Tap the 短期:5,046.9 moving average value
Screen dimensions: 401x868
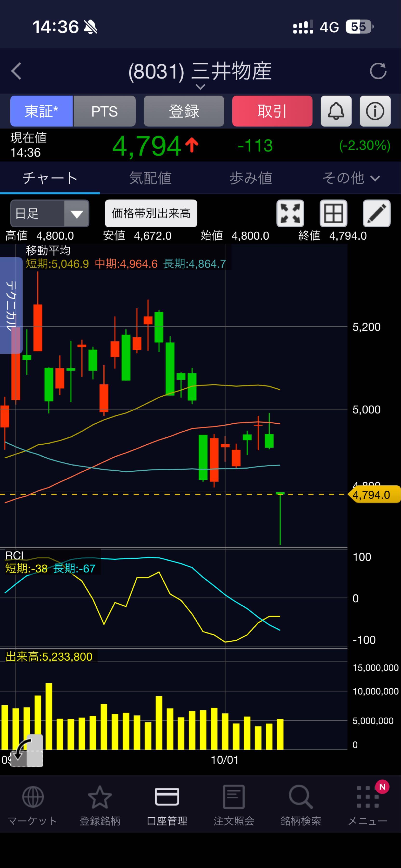point(57,264)
